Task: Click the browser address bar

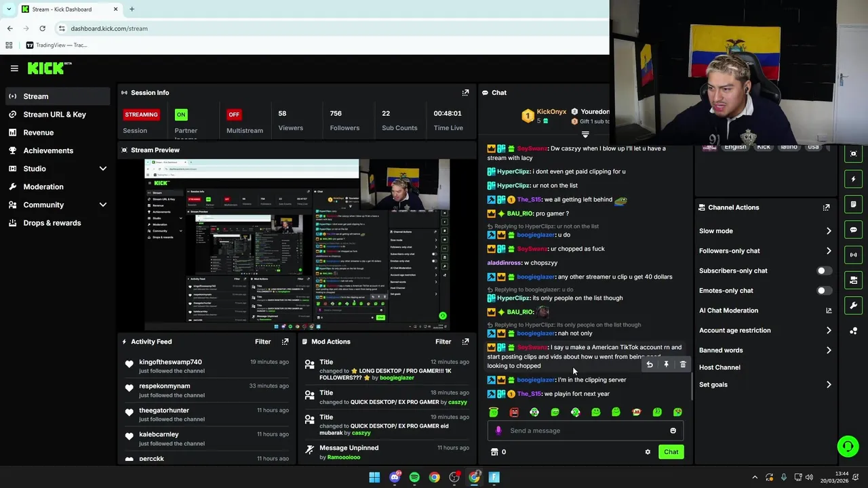Action: pos(332,28)
